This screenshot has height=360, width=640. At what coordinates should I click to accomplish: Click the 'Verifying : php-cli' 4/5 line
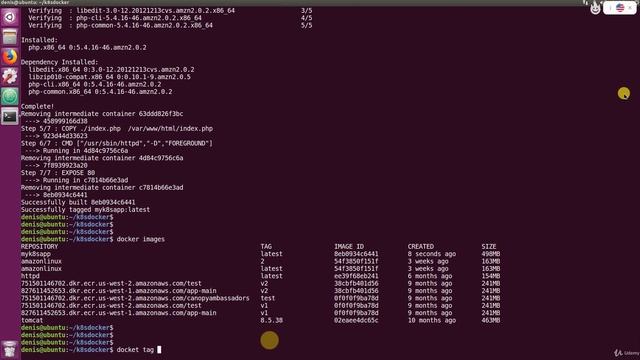tap(170, 18)
